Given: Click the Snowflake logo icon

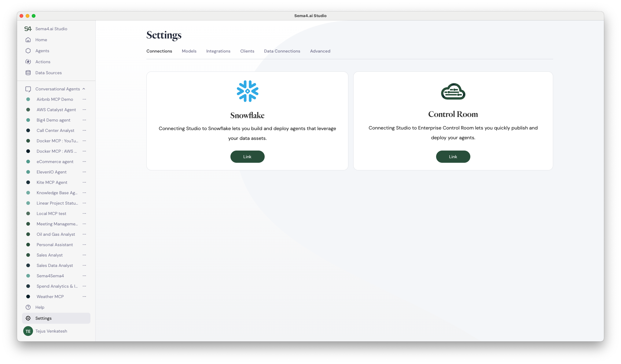Looking at the screenshot, I should pos(248,91).
